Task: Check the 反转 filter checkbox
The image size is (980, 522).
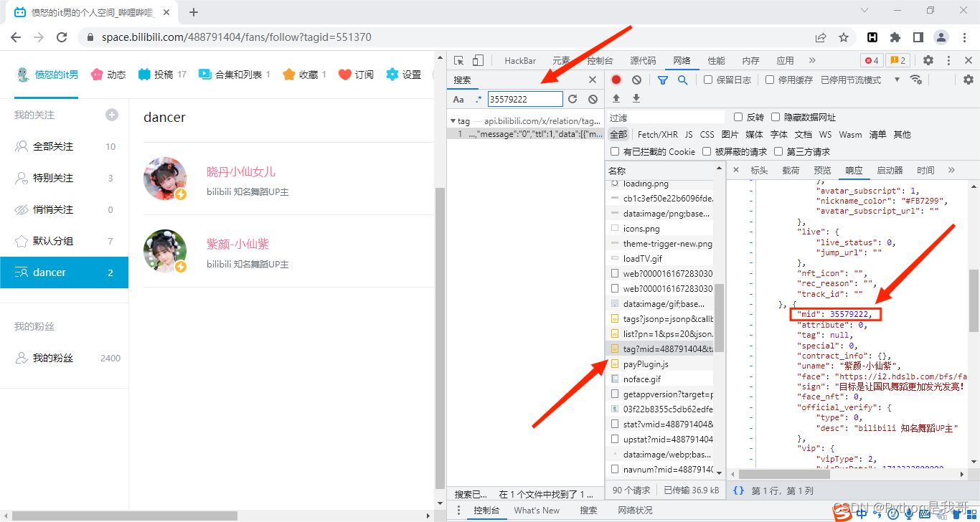Action: [740, 117]
